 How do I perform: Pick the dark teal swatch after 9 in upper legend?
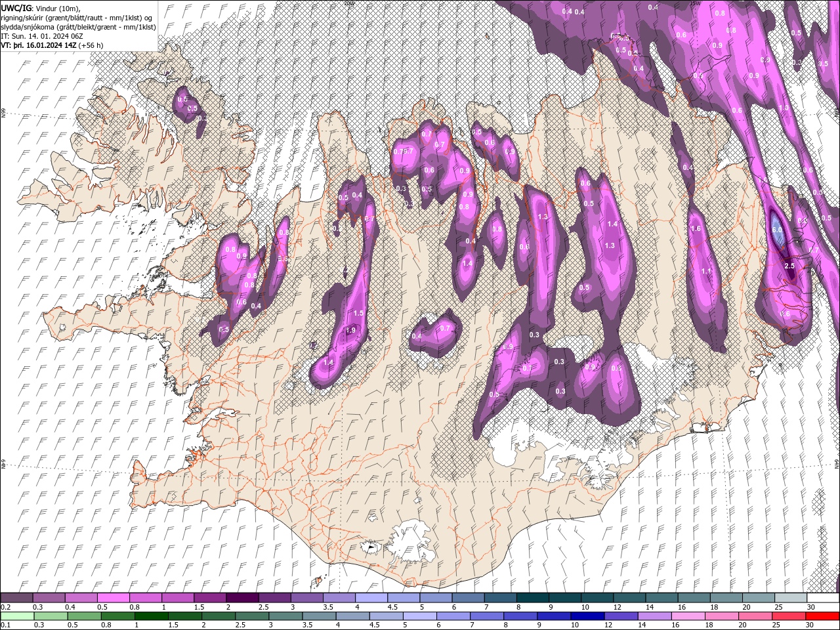click(x=565, y=598)
